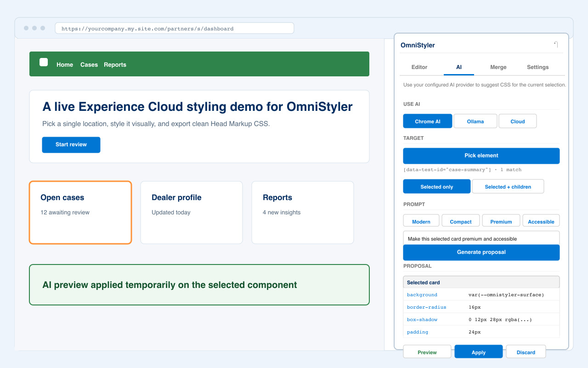Screen dimensions: 588x368
Task: Click the hero heading about OmniStyler demo
Action: coord(198,107)
